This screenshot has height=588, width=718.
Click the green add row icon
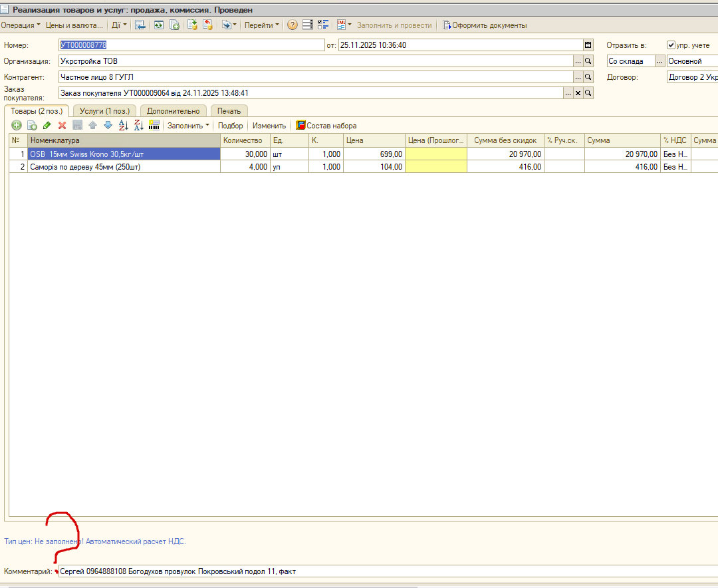coord(17,126)
